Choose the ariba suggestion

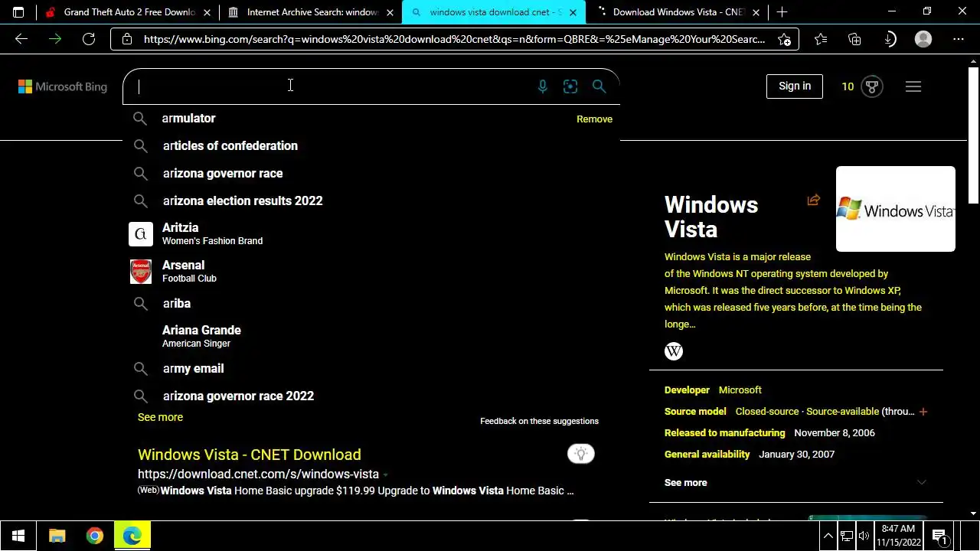371,303
